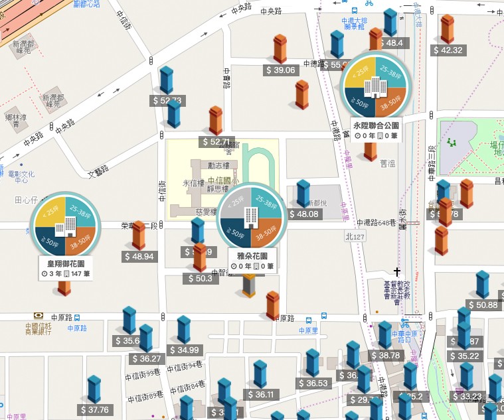This screenshot has width=504, height=420.
Task: Click the orange tower marker above $52.71
Action: (216, 120)
